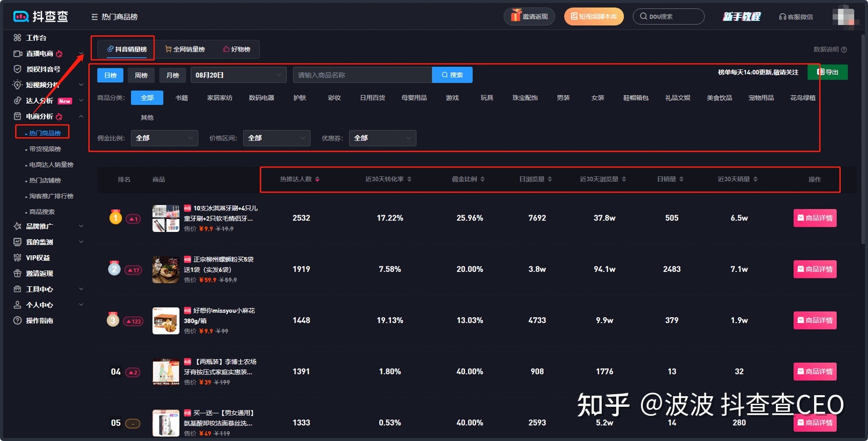Filter category by 母婴用品

pyautogui.click(x=414, y=98)
